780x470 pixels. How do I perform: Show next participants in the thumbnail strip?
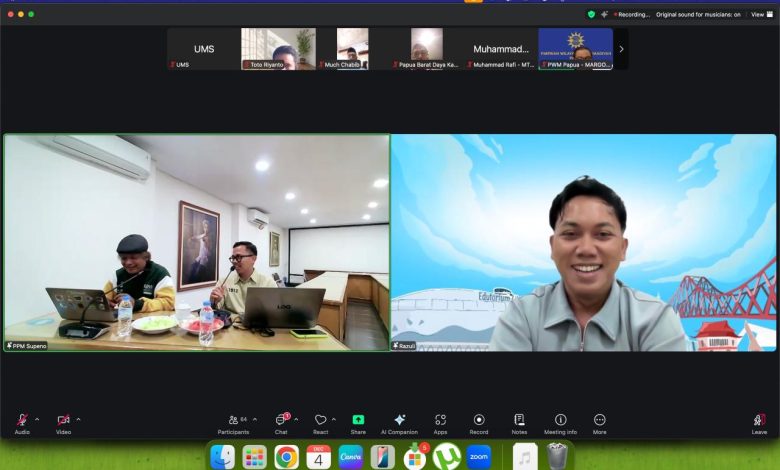point(621,48)
